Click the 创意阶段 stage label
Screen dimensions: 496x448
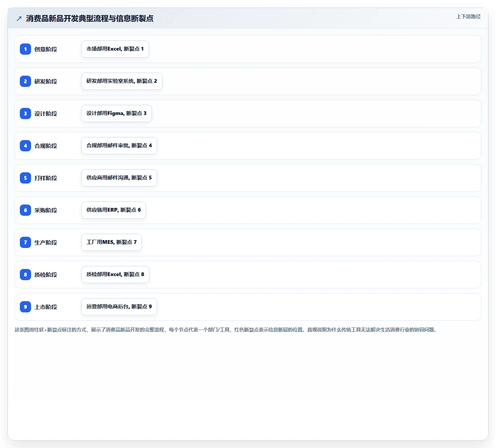[x=46, y=49]
